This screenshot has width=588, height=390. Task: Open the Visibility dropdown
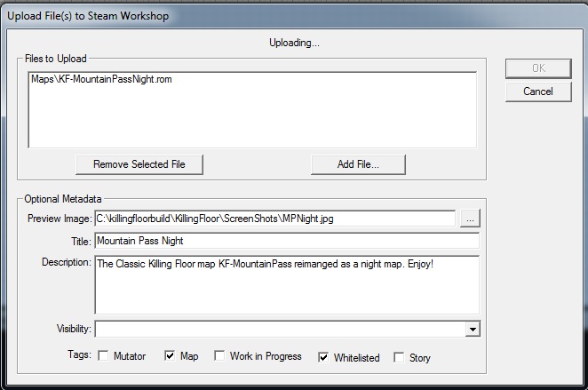473,330
